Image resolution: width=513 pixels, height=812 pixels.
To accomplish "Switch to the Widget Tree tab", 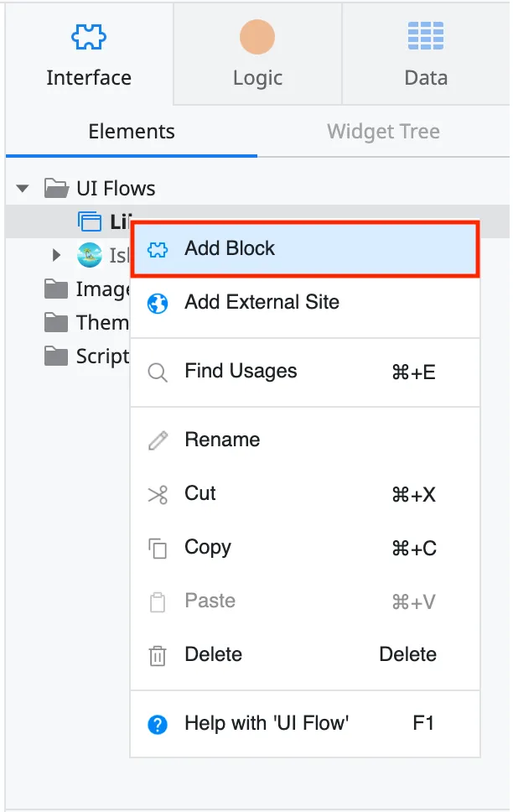I will pyautogui.click(x=383, y=132).
